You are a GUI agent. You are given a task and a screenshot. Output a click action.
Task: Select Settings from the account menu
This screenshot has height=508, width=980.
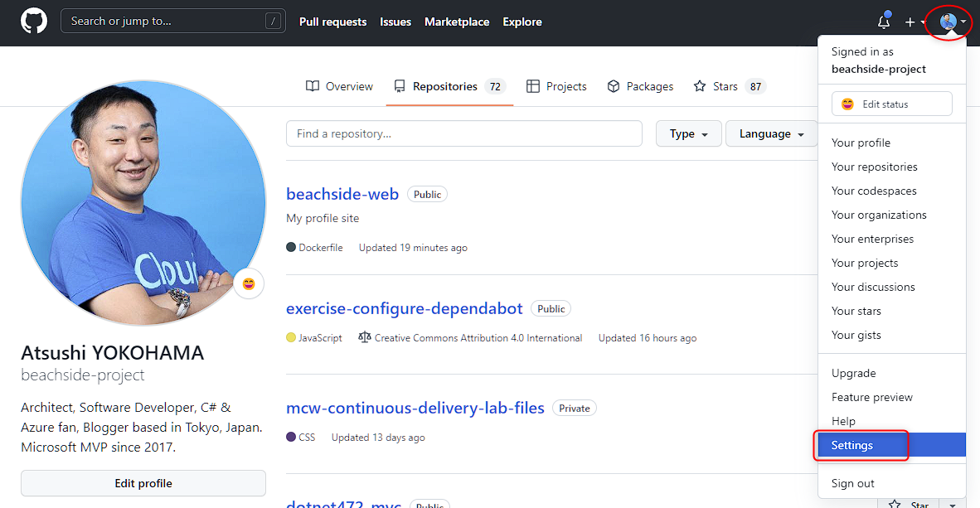coord(851,445)
